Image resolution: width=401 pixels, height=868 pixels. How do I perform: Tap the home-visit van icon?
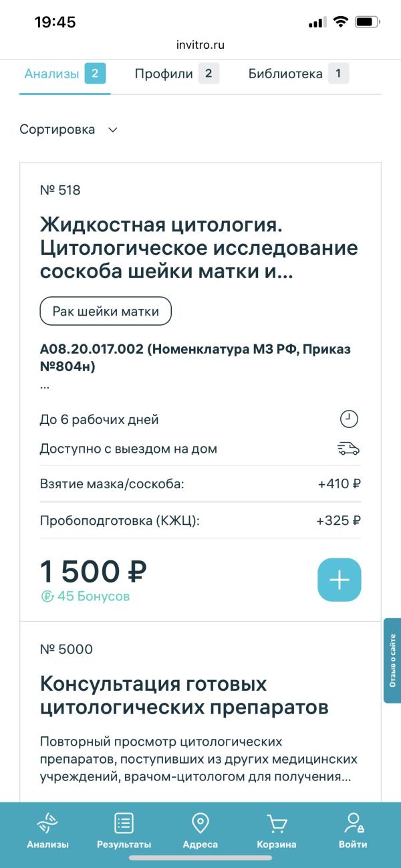pos(348,449)
